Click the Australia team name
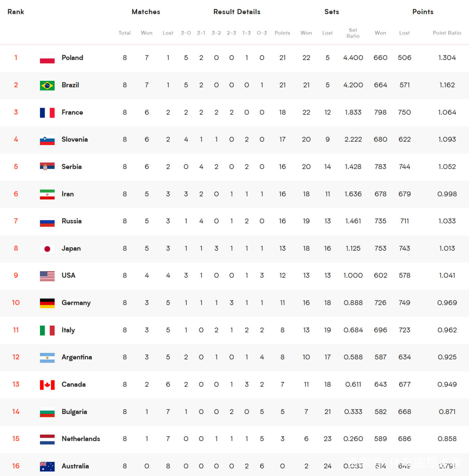The image size is (469, 476). 75,466
